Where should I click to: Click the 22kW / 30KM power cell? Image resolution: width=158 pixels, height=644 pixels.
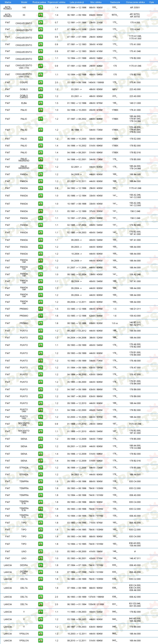pyautogui.click(x=96, y=30)
